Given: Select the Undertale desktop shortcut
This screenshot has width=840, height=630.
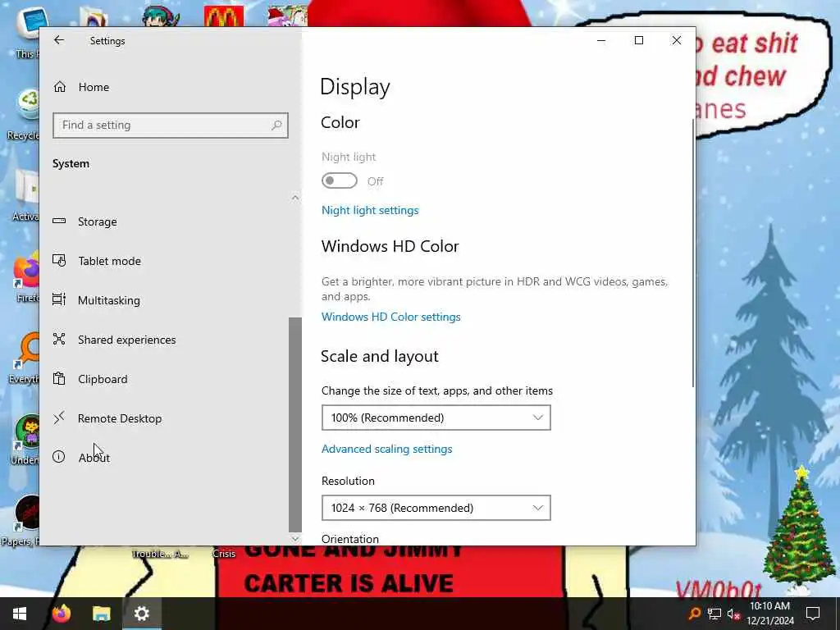Looking at the screenshot, I should pyautogui.click(x=25, y=440).
